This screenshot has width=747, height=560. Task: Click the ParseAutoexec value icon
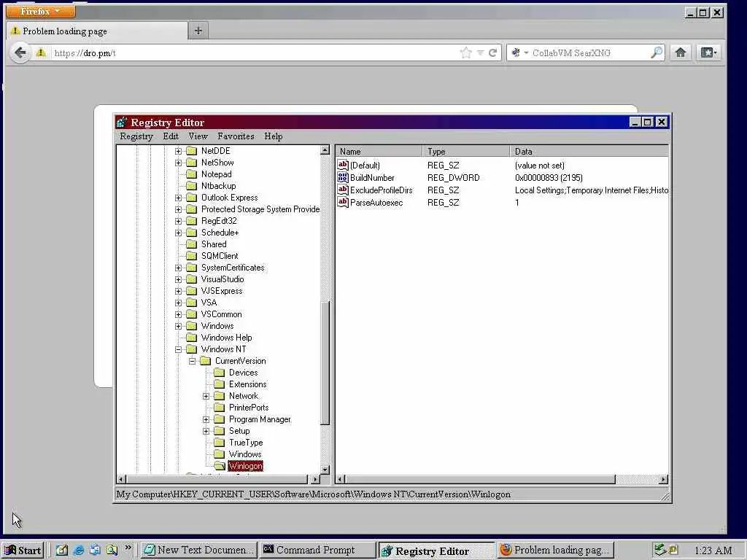343,202
